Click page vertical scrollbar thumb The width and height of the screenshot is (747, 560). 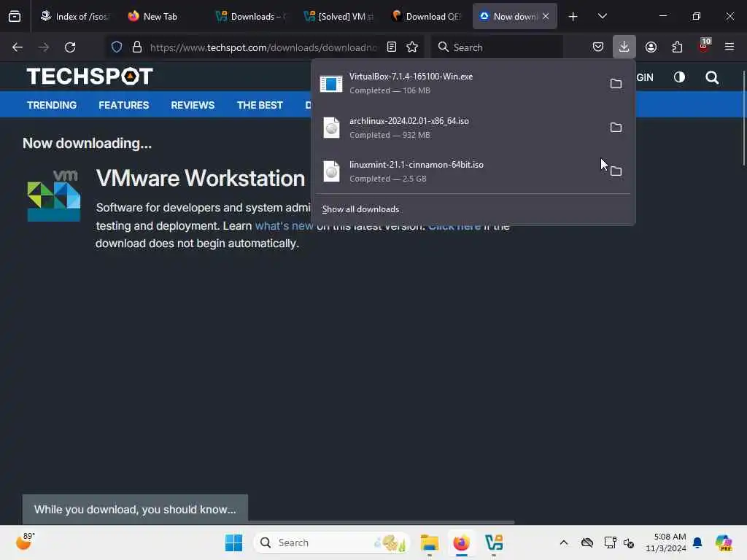743,118
